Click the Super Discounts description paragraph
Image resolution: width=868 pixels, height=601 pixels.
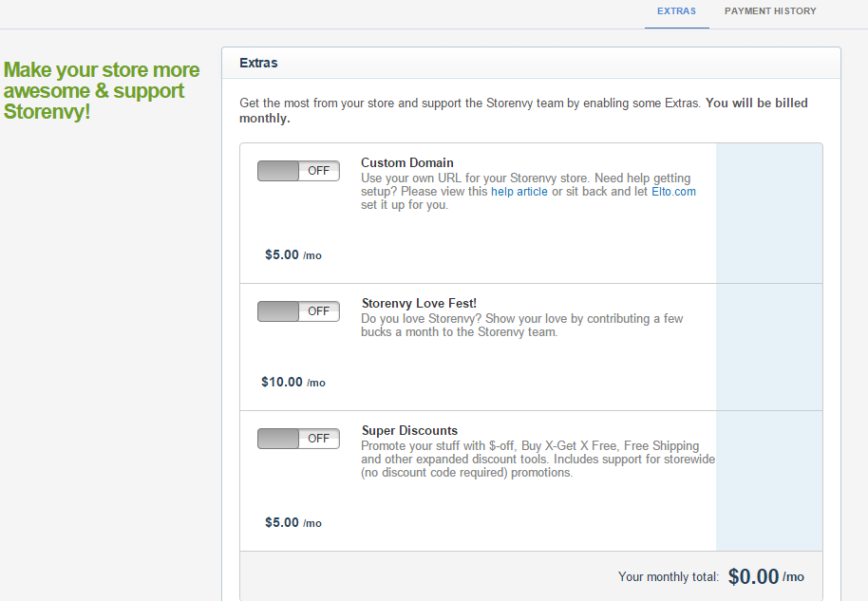[x=538, y=460]
